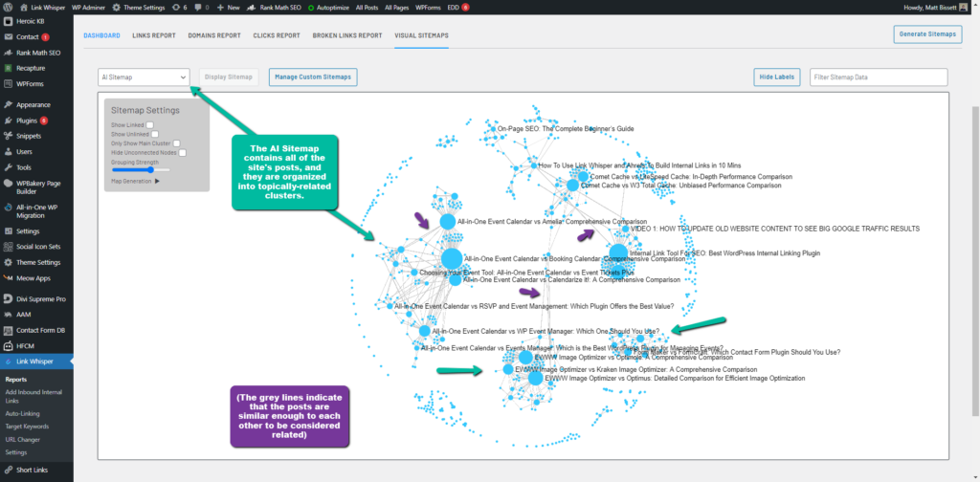Click the Meow Apps sidebar icon

(8, 278)
